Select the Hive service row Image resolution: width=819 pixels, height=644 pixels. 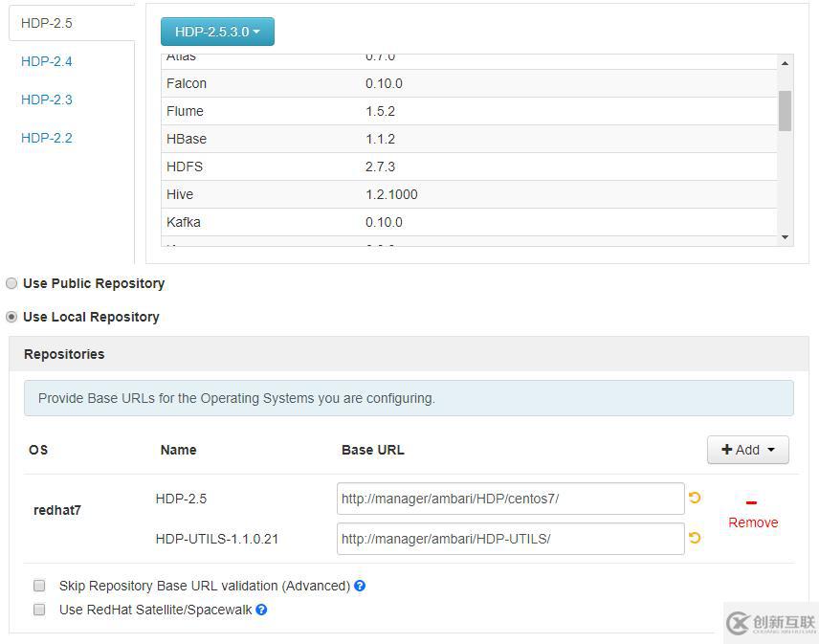click(469, 194)
